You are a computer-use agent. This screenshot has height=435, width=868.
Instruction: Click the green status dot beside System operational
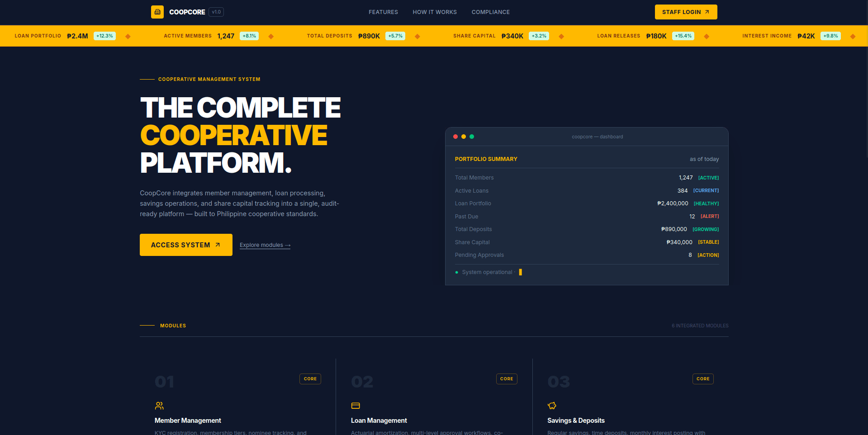pos(456,272)
